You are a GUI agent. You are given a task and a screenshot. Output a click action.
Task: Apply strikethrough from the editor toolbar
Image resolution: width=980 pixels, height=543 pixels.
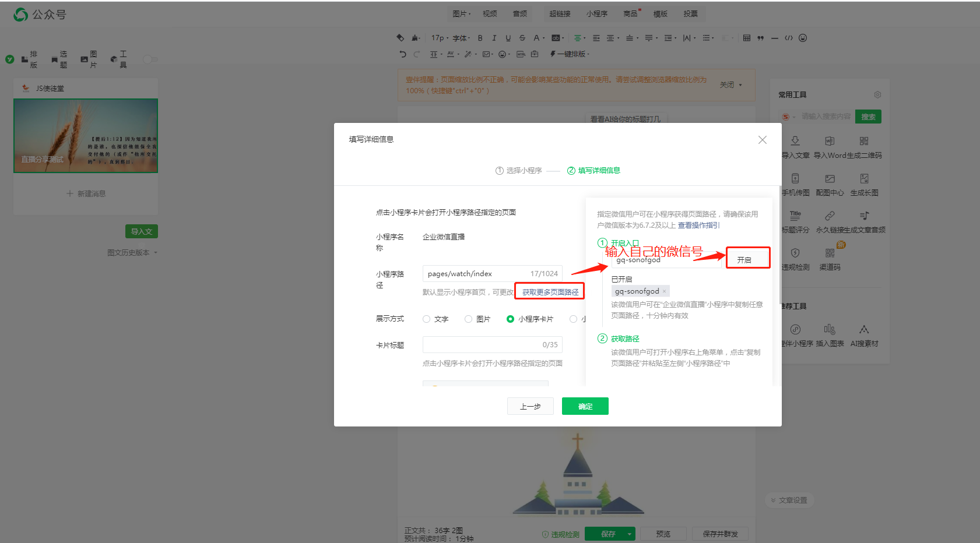[x=522, y=38]
